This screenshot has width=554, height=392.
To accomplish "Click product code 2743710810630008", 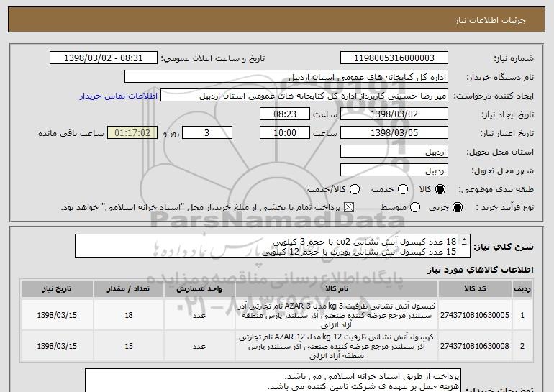I will 475,346.
